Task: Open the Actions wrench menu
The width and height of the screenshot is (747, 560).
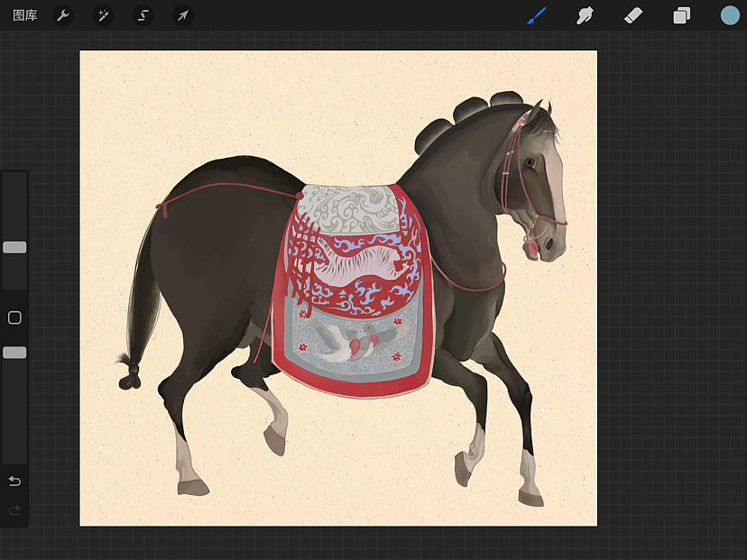Action: point(63,15)
